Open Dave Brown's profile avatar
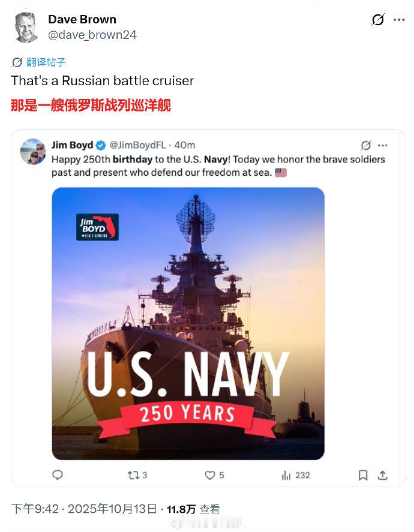The width and height of the screenshot is (414, 532). (26, 27)
